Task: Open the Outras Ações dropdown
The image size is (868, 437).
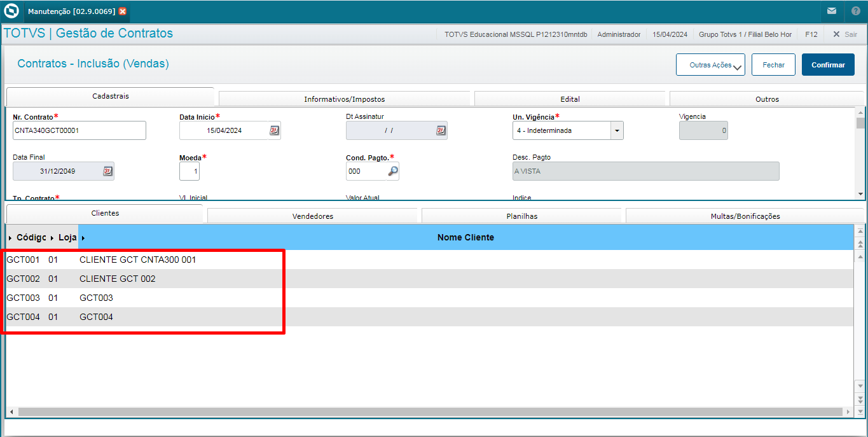Action: pyautogui.click(x=710, y=65)
